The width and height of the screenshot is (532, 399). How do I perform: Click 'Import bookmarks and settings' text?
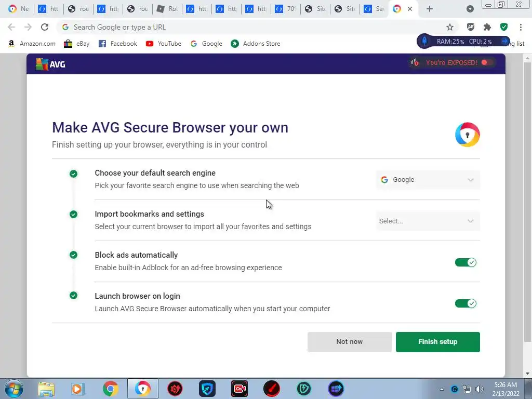pyautogui.click(x=149, y=214)
